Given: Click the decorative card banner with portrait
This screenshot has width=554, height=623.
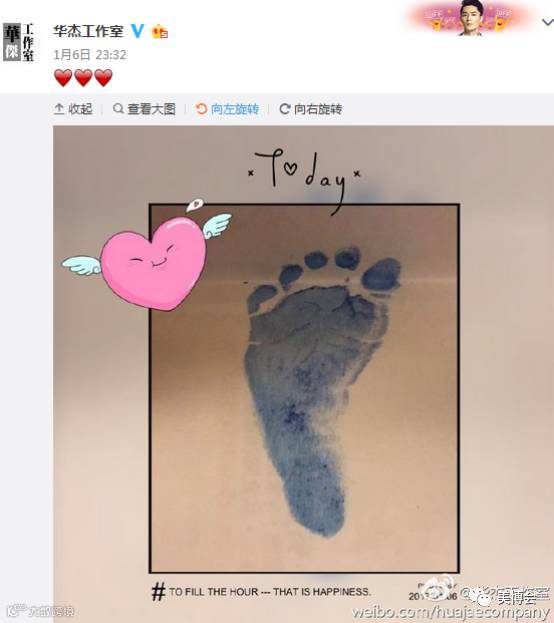Looking at the screenshot, I should click(470, 17).
